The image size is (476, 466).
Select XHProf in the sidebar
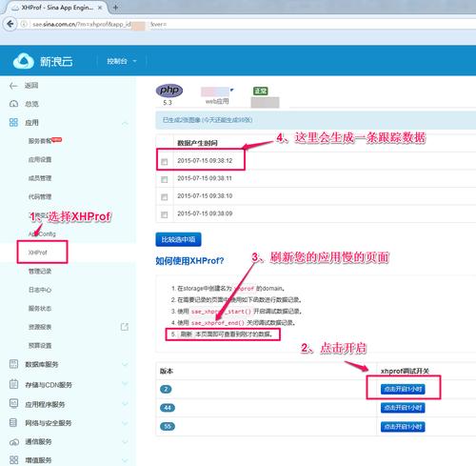38,253
